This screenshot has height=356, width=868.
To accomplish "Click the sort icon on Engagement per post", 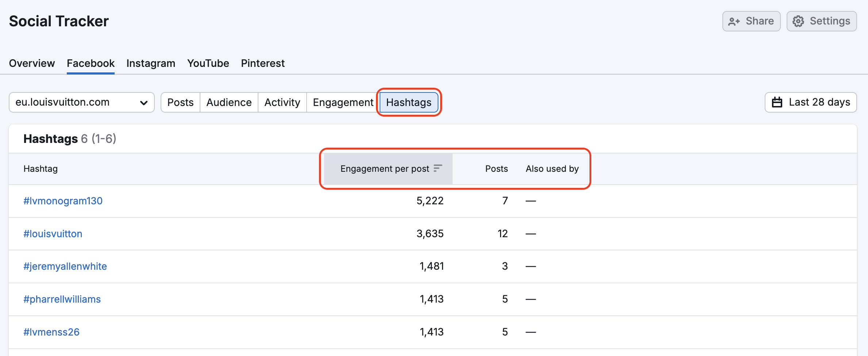I will tap(438, 168).
